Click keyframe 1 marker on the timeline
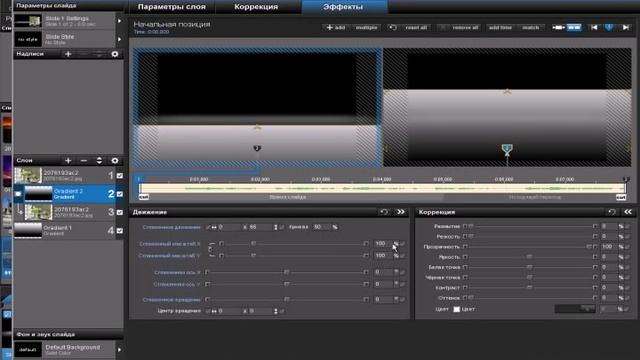Screen dimensions: 640x360 click(x=139, y=179)
